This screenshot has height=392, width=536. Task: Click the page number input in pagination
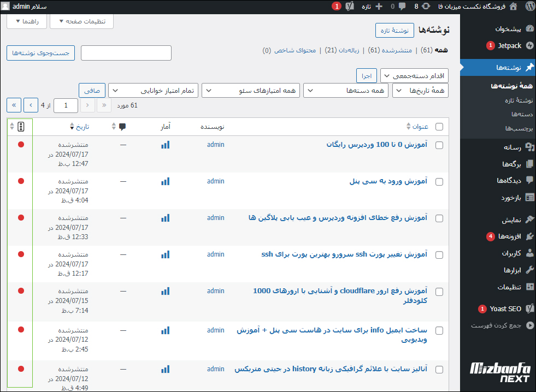tap(66, 105)
